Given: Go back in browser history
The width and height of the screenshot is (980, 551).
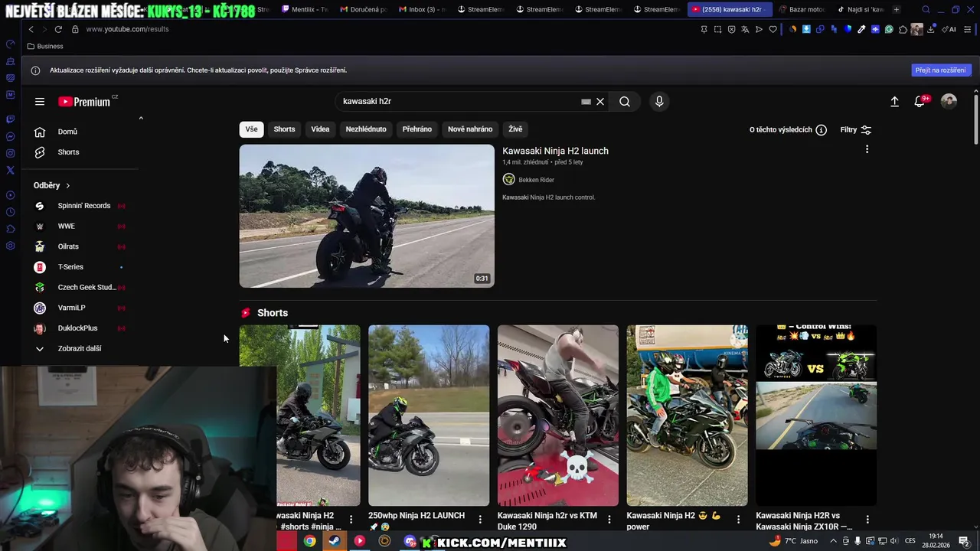Looking at the screenshot, I should pos(31,29).
